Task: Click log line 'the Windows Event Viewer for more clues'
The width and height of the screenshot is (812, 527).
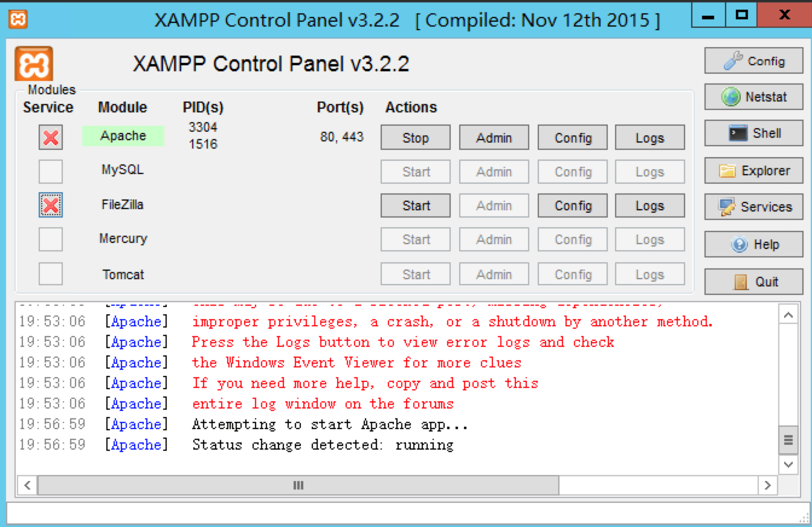Action: (x=356, y=363)
